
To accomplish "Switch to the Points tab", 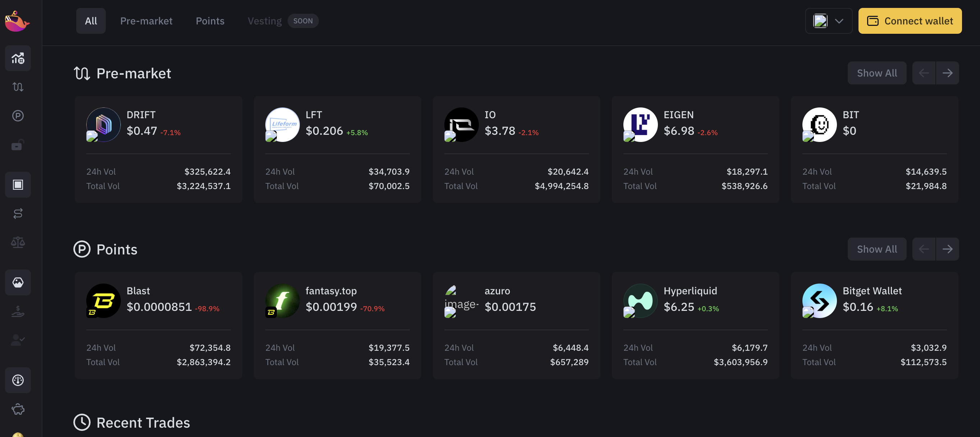I will 210,21.
